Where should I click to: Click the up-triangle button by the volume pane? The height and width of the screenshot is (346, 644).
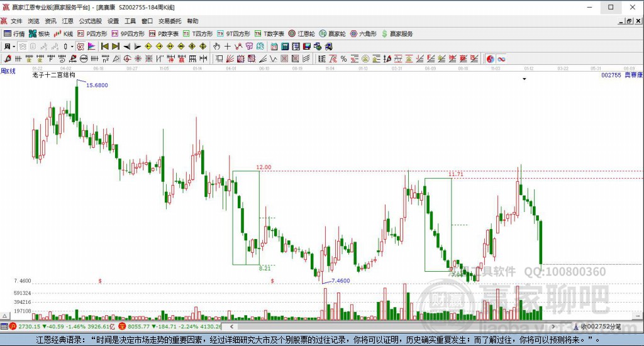click(4, 316)
